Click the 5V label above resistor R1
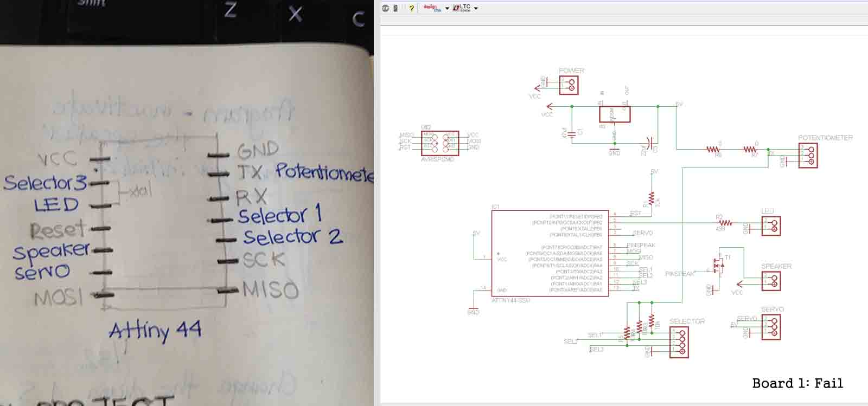This screenshot has width=868, height=406. [654, 171]
